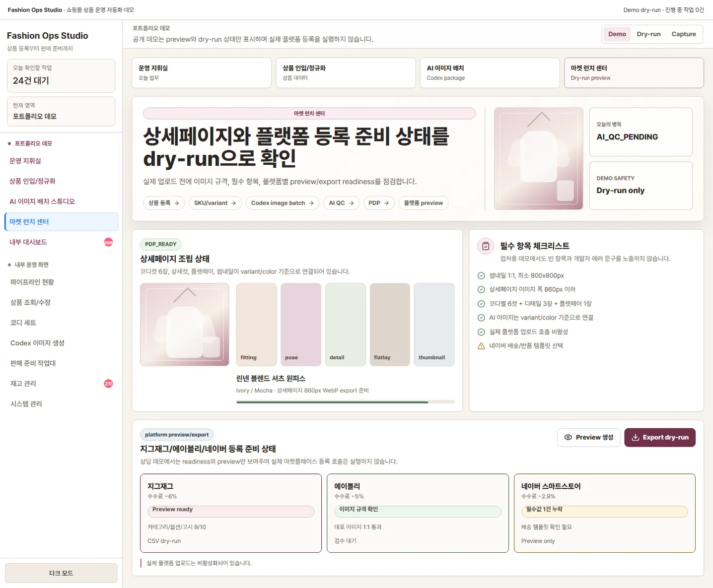713x588 pixels.
Task: Click the 상품 등록 chip button
Action: 164,203
